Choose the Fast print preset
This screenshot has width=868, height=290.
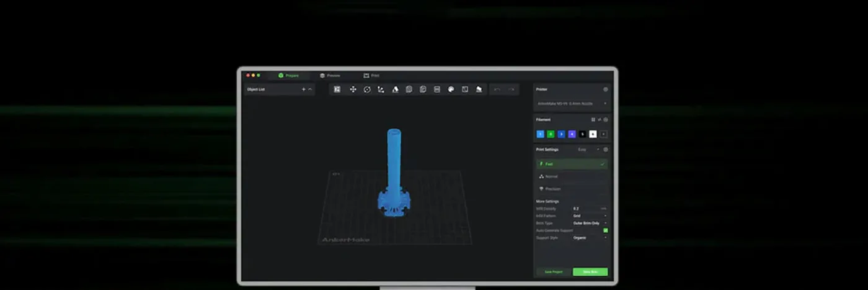point(572,164)
